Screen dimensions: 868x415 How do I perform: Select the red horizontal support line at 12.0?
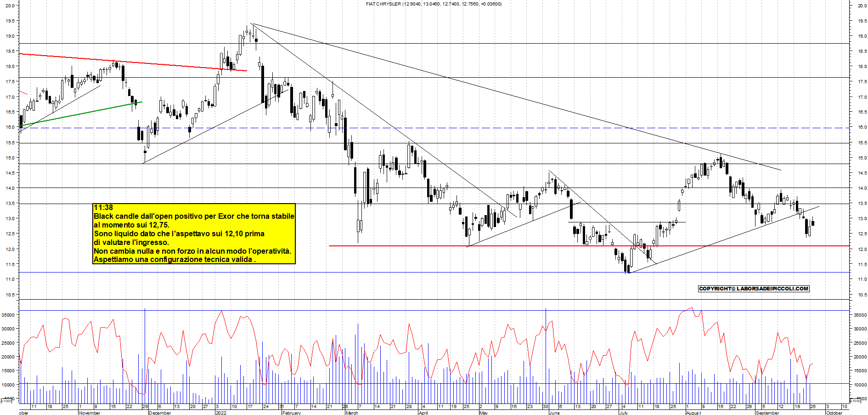589,246
